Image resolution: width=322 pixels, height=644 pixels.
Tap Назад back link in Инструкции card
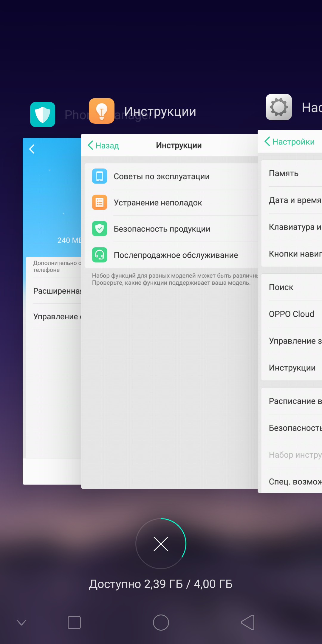pos(103,145)
